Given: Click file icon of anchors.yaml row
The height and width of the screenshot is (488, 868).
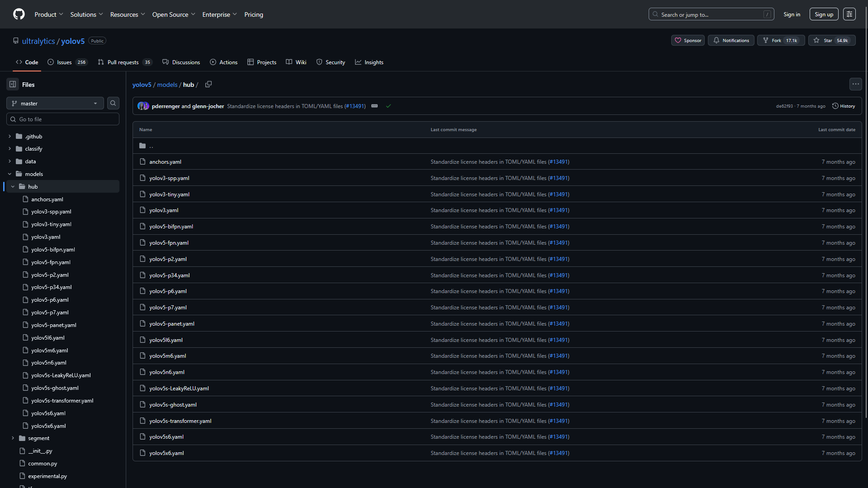Looking at the screenshot, I should (x=143, y=162).
